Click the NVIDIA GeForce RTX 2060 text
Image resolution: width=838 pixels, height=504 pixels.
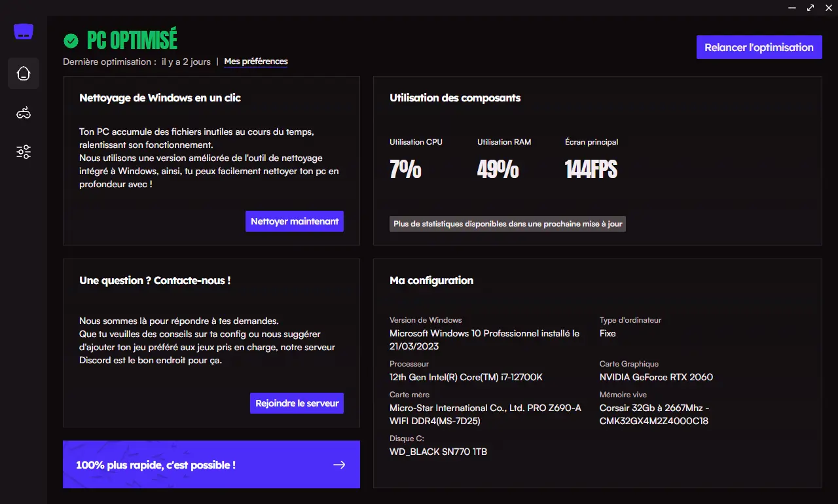coord(656,377)
